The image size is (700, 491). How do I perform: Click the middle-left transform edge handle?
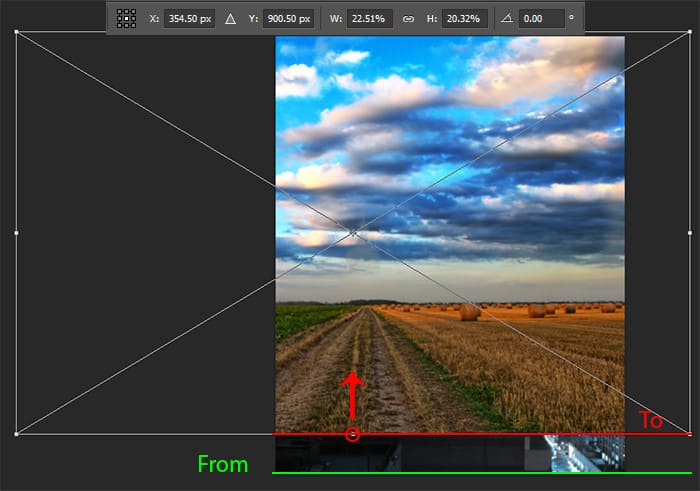(x=16, y=233)
